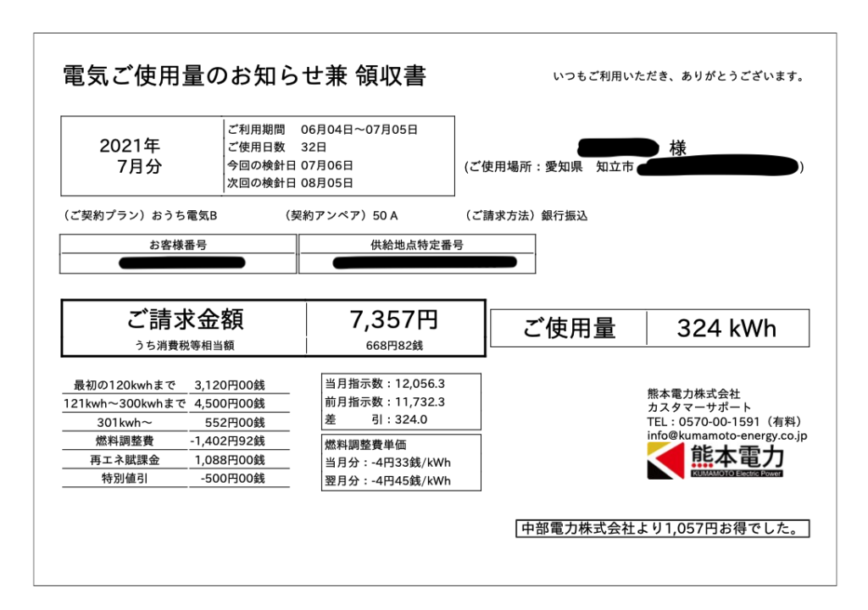868x610 pixels.
Task: Click the 燃料調整費単価 heading
Action: [x=365, y=445]
